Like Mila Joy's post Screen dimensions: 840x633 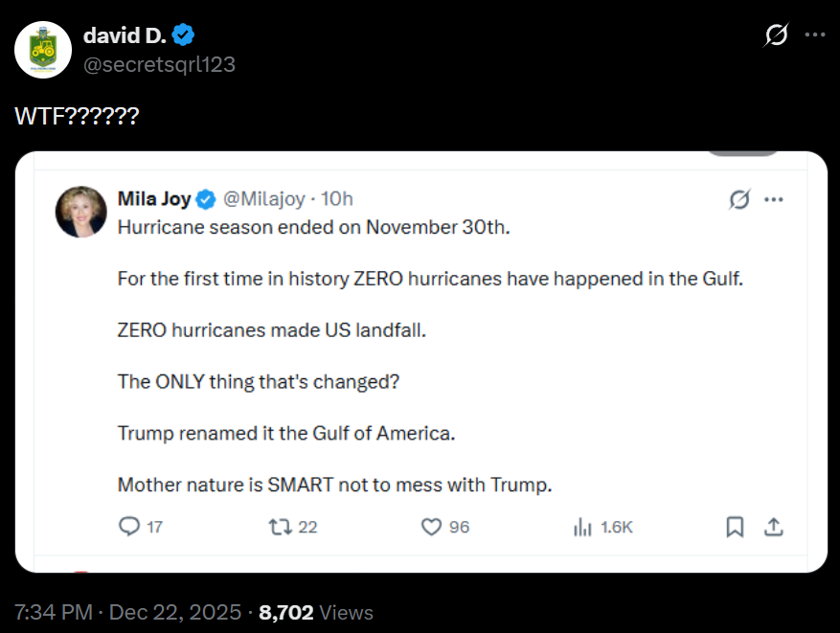click(x=432, y=527)
